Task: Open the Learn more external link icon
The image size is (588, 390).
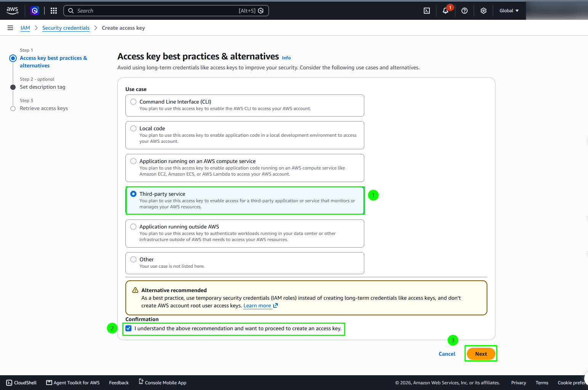Action: click(x=276, y=305)
